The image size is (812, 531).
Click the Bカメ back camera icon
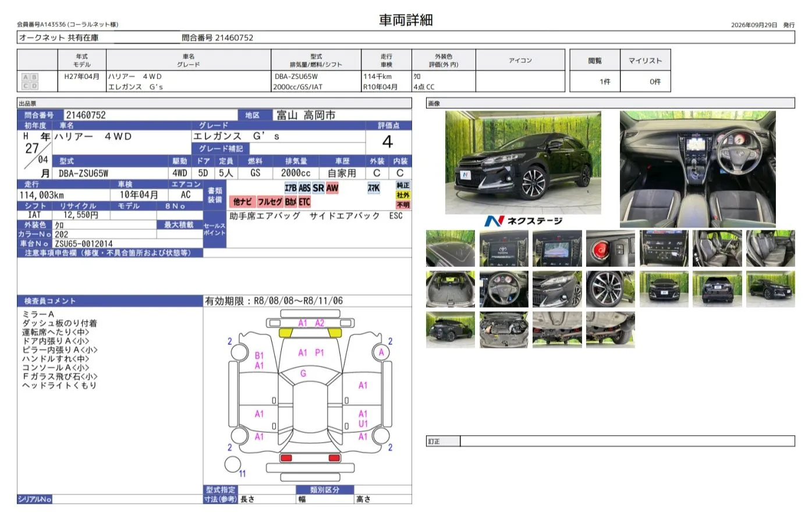pos(290,202)
